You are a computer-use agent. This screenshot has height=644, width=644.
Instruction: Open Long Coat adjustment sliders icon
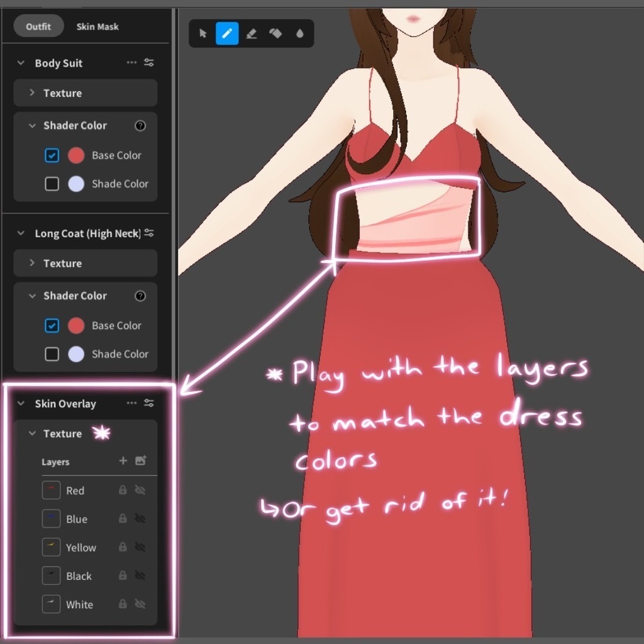tap(149, 233)
